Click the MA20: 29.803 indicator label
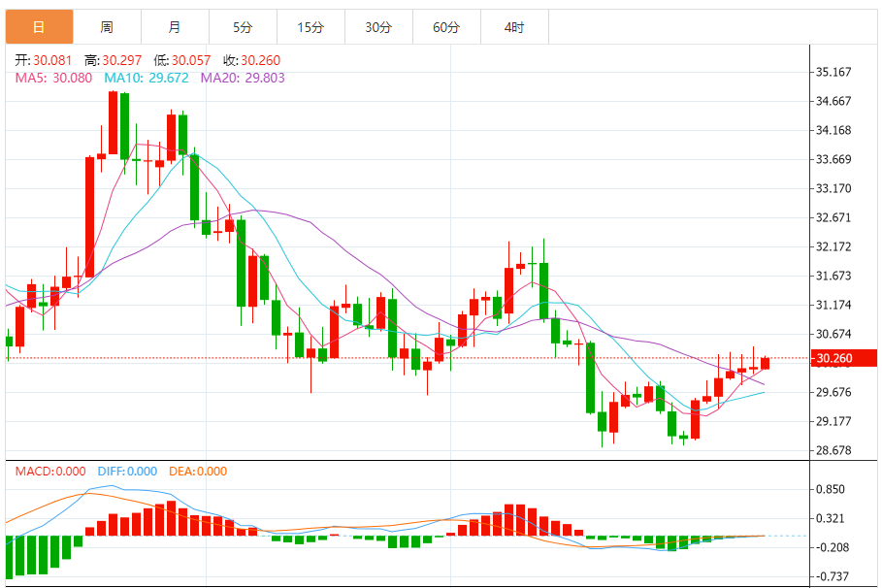 243,78
